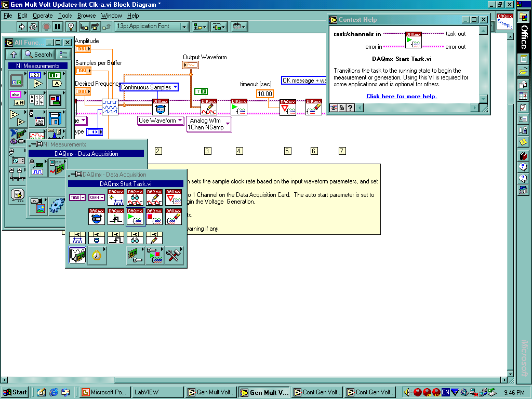Click the palette Up arrow button
This screenshot has width=532, height=399.
tap(14, 54)
